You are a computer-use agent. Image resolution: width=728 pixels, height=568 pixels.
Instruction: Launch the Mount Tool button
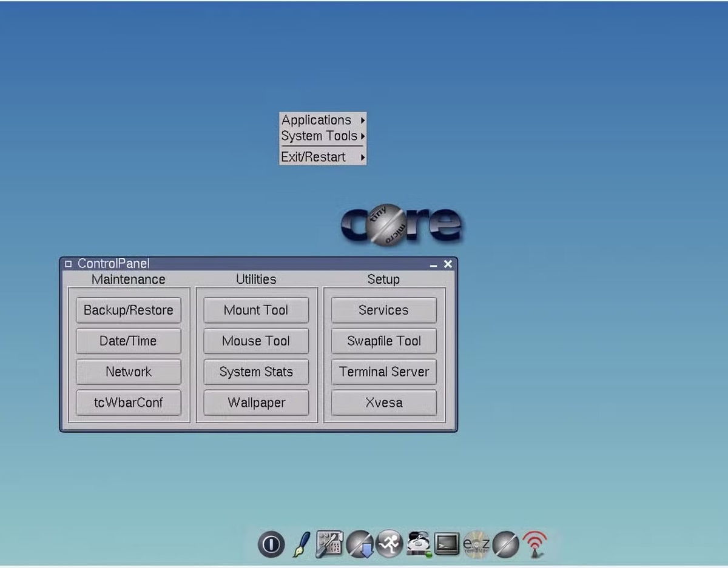pyautogui.click(x=256, y=310)
